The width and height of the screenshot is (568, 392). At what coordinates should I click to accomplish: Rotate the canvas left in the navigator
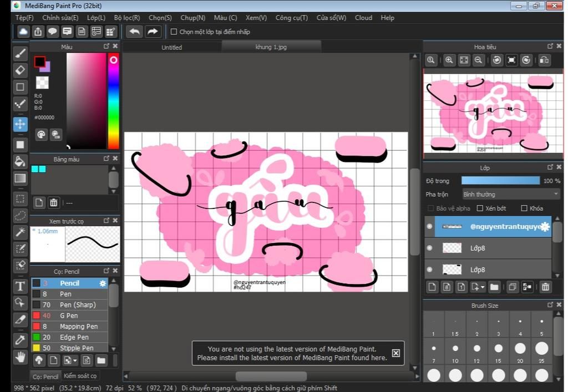click(497, 60)
